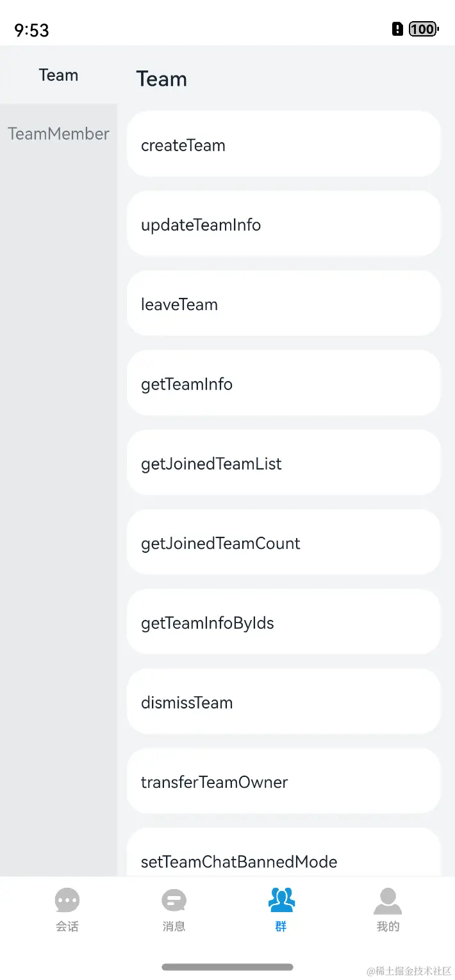Select getTeamInfo
Screen dimensions: 455x980
284,384
